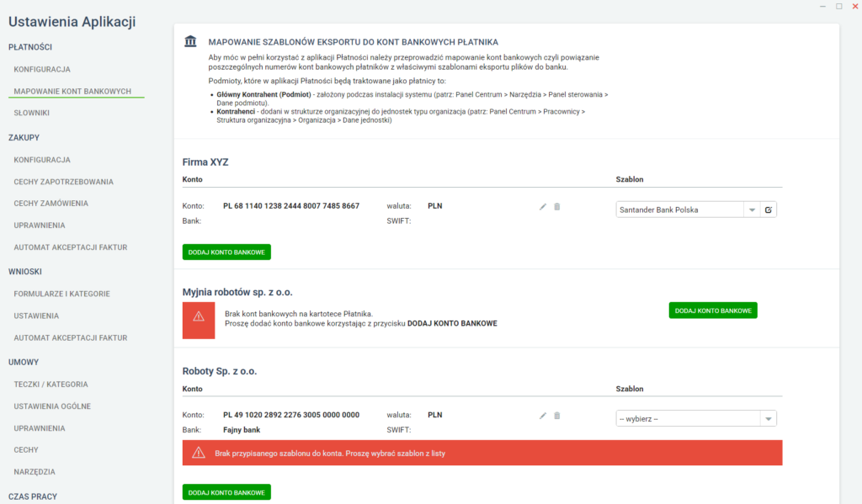Open Formularze i kategorie under Wnioski
The height and width of the screenshot is (504, 862).
click(x=62, y=294)
